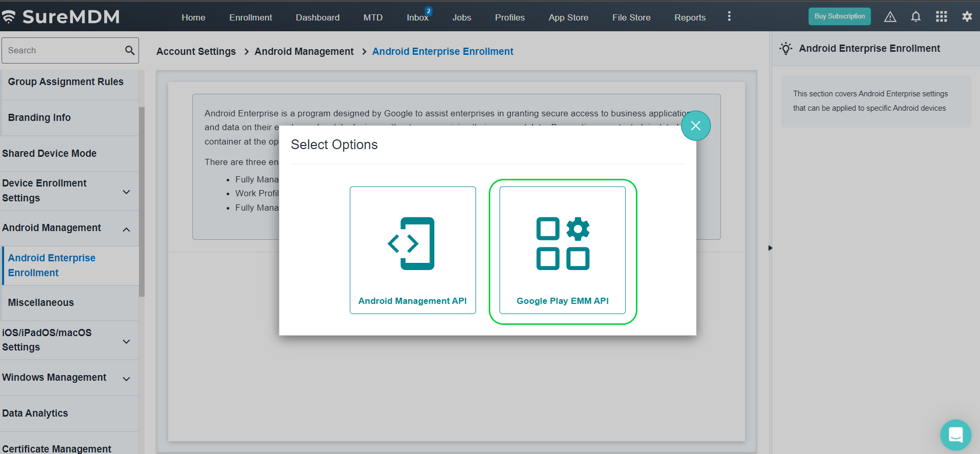Close the Select Options dialog

point(696,126)
